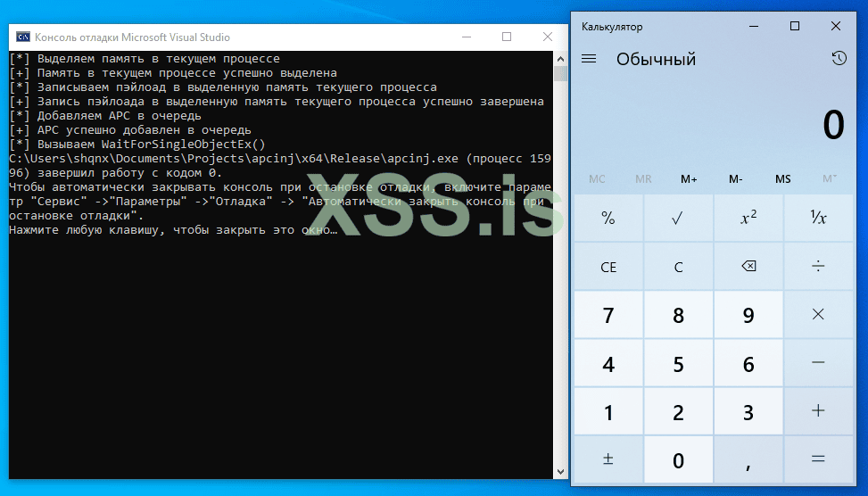Viewport: 868px width, 496px height.
Task: Minimize the calculator window
Action: coord(754,26)
